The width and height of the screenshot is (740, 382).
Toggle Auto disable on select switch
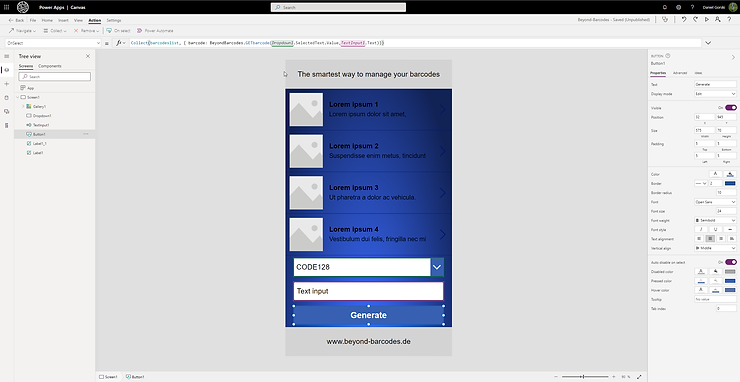pyautogui.click(x=731, y=262)
